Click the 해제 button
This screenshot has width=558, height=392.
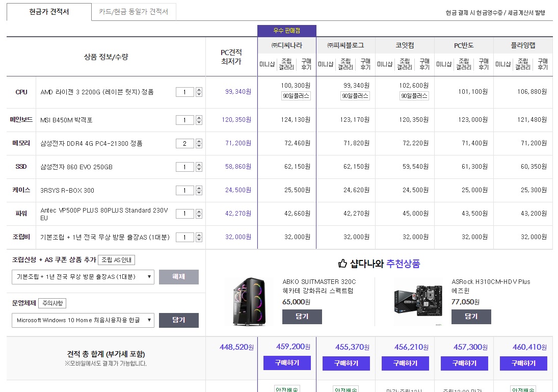pos(179,277)
